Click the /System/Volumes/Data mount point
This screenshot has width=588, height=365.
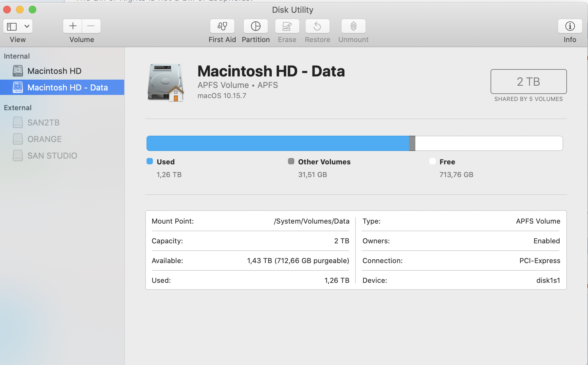click(x=312, y=221)
